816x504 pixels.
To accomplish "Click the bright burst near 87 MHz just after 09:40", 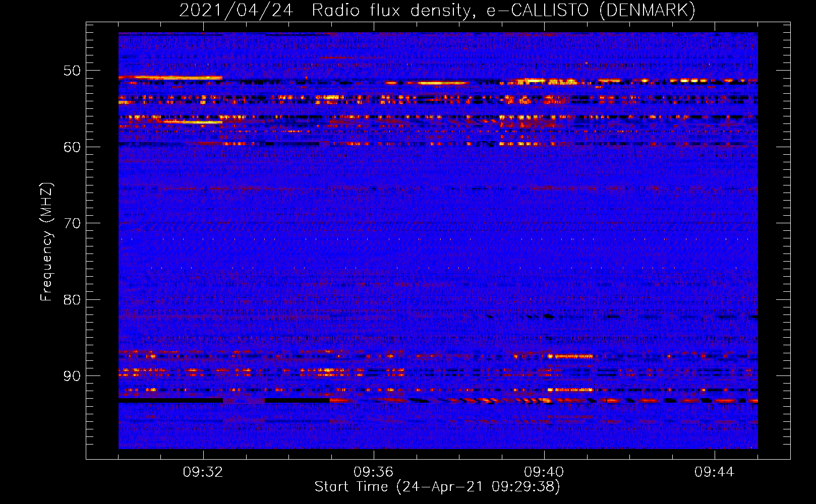I will tap(570, 356).
